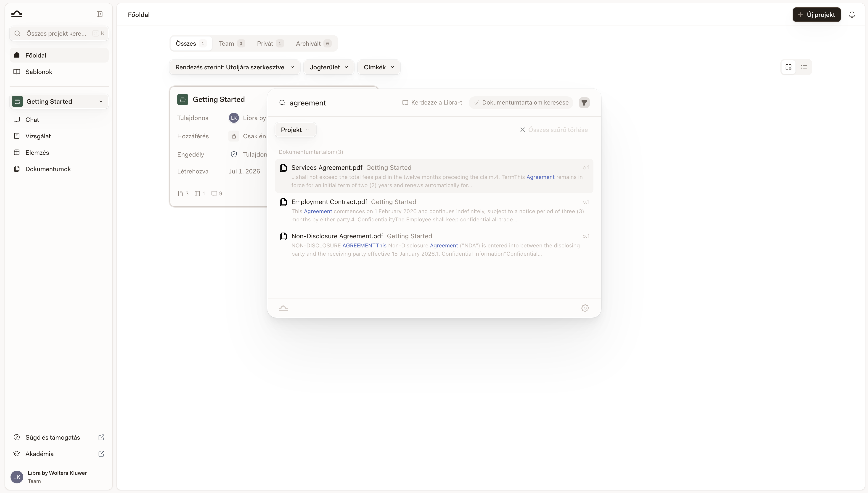Click Összes szűrő törlése

coord(554,130)
